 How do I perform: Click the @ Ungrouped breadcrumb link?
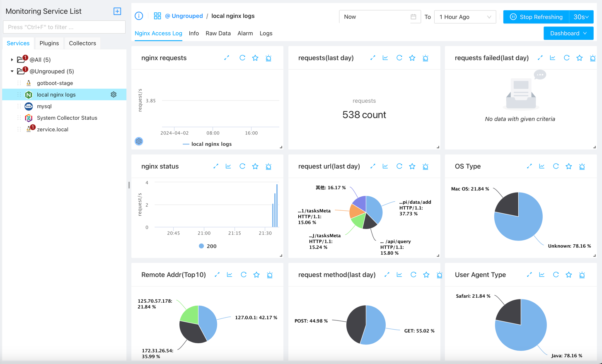click(x=184, y=16)
